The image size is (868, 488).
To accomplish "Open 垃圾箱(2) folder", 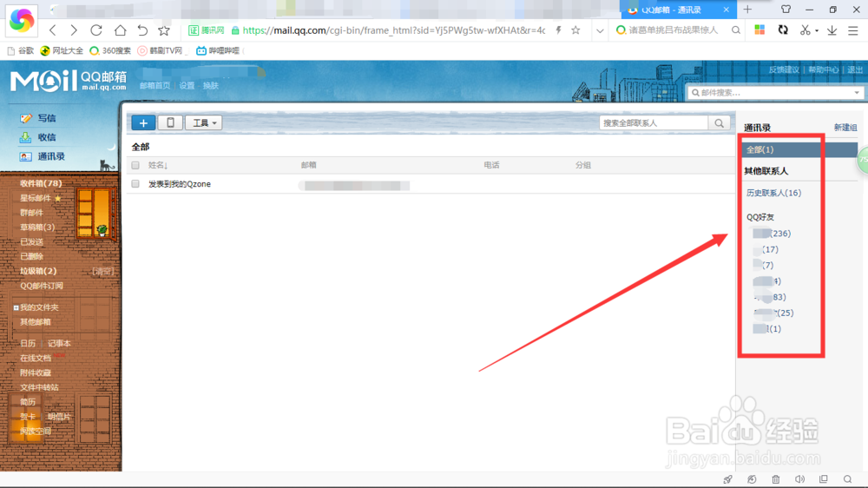I will (x=38, y=271).
